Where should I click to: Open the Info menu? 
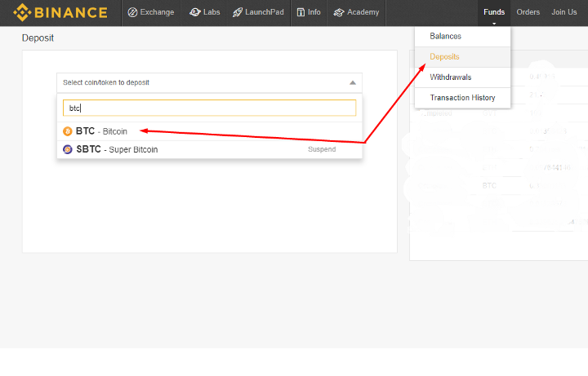[x=309, y=12]
